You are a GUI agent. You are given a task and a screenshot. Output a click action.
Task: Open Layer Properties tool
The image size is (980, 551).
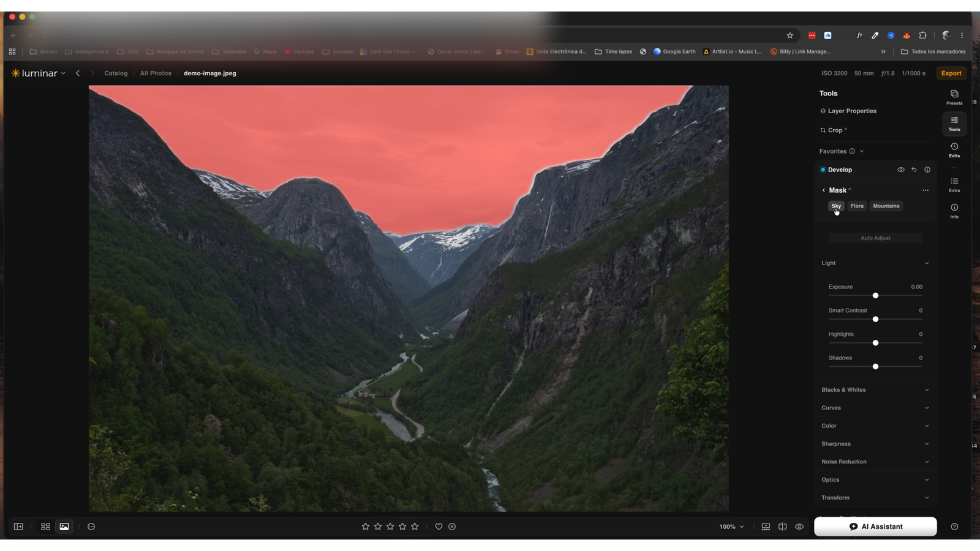click(x=848, y=111)
